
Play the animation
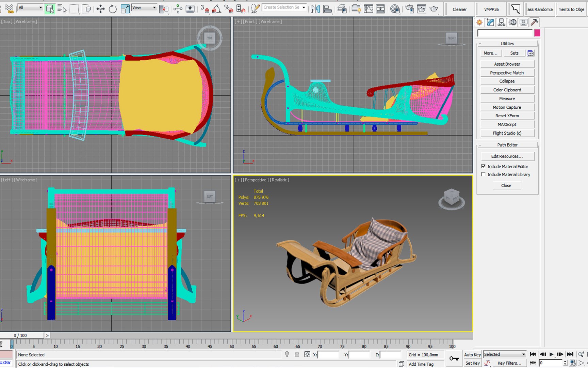click(x=551, y=354)
